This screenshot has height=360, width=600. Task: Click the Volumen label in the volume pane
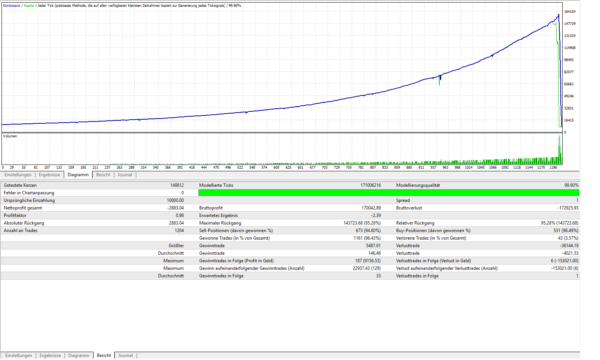point(10,136)
